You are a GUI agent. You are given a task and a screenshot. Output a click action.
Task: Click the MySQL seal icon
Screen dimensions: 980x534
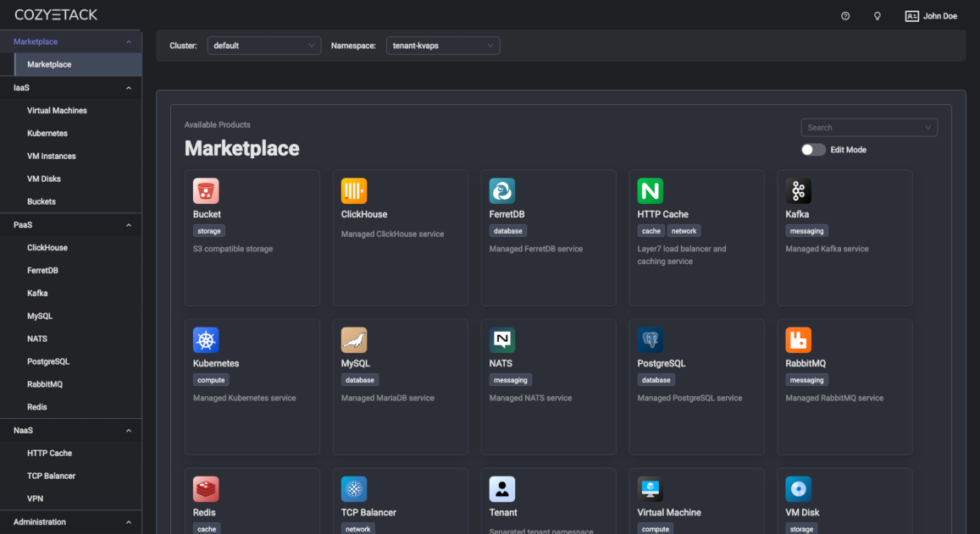(x=354, y=340)
